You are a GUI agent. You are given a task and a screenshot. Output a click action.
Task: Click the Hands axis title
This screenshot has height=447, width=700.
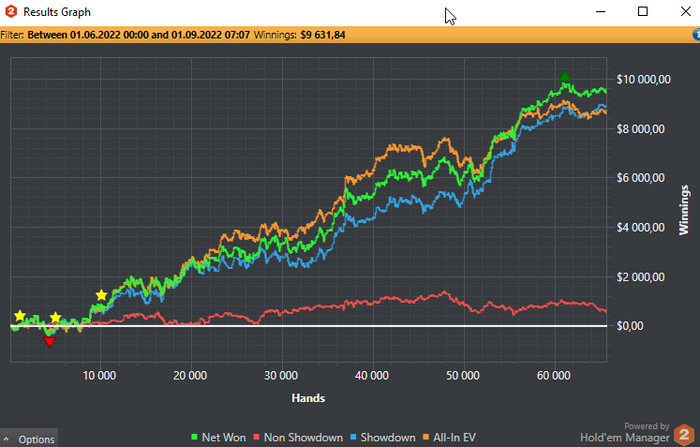click(308, 398)
